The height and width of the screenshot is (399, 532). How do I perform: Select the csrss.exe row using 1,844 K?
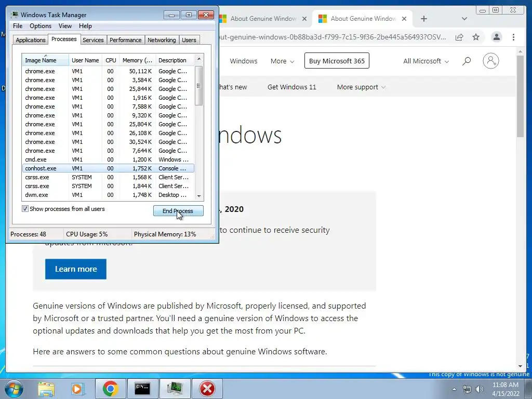[x=108, y=186]
